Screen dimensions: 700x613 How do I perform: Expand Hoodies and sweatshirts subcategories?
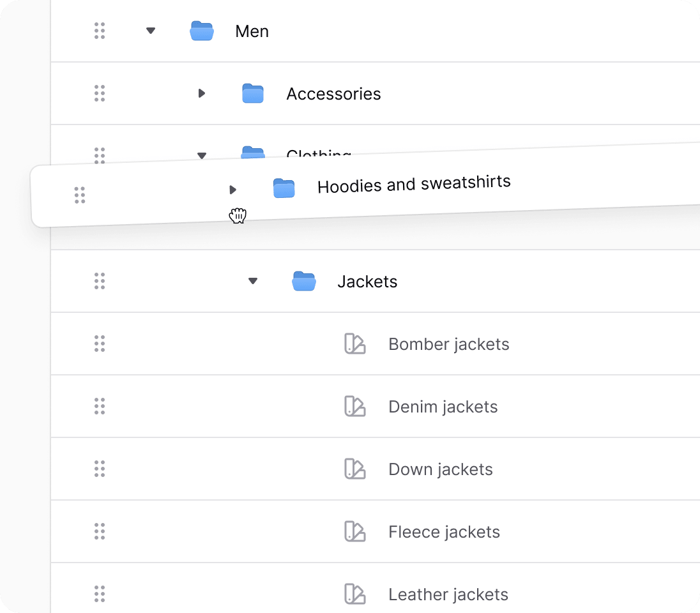click(232, 189)
